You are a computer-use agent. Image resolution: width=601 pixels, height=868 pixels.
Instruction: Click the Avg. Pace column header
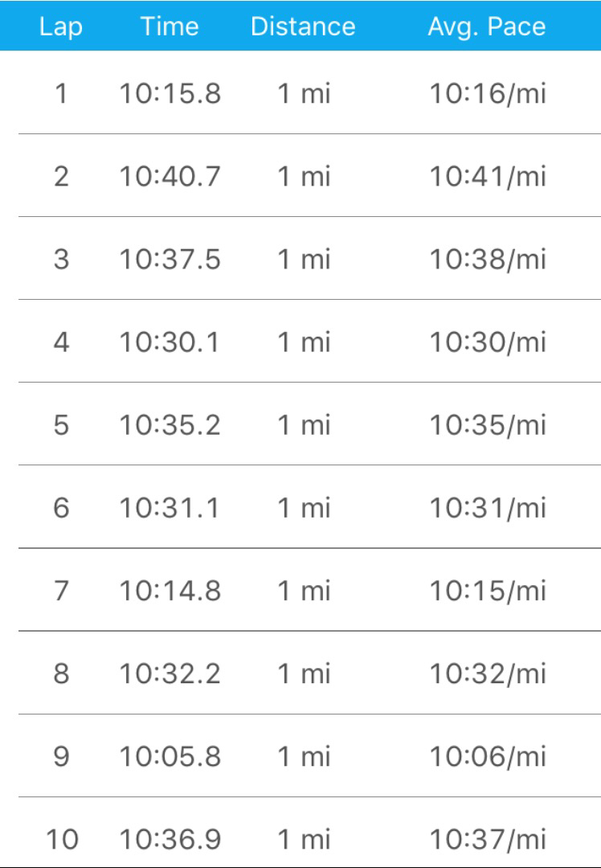pos(487,26)
